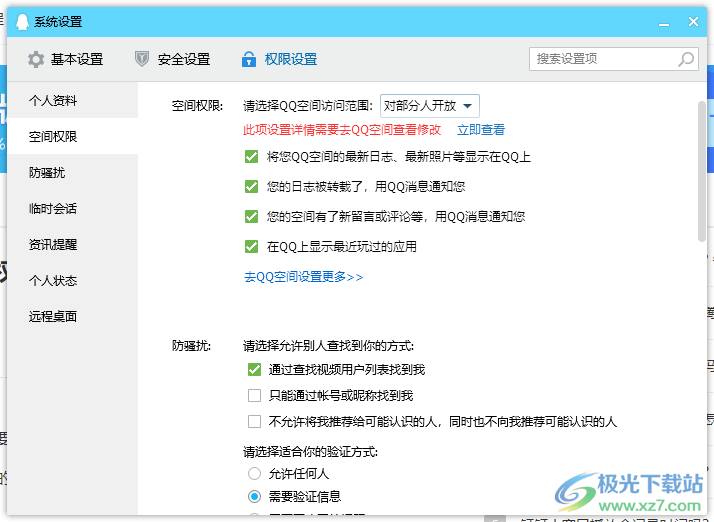This screenshot has width=714, height=522.
Task: Uncheck 将您QQ空间的最新日志、最新照片等显示在QQ上
Action: 251,157
